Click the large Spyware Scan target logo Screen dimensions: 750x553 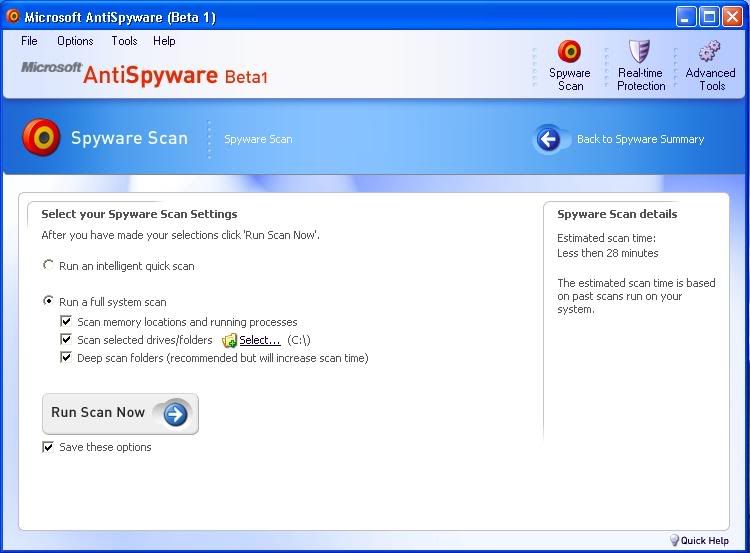[41, 137]
